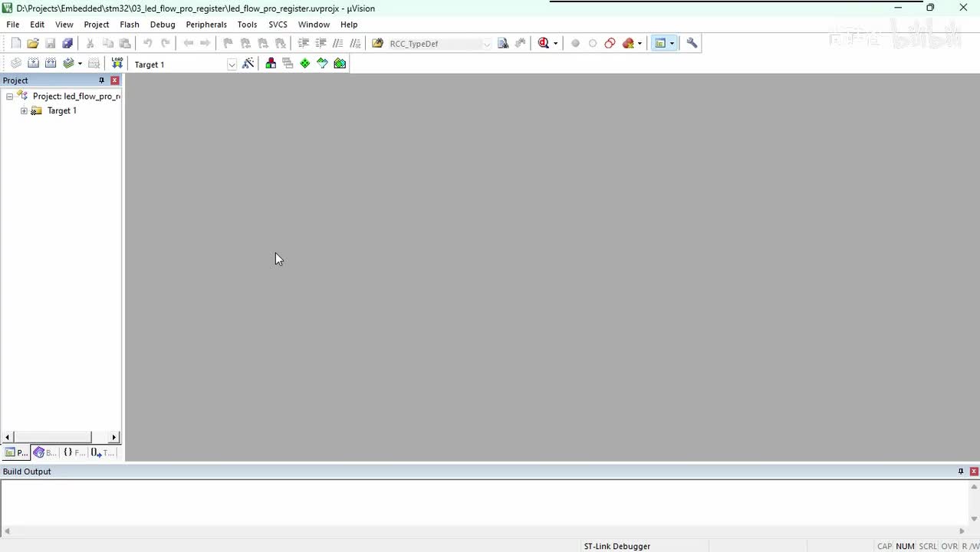Start debug session magnifier icon

(x=544, y=44)
